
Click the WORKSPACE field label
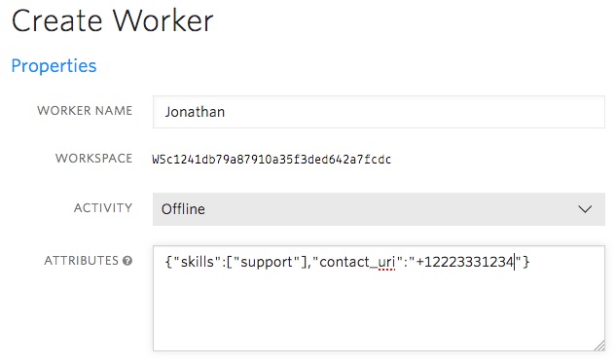tap(93, 159)
